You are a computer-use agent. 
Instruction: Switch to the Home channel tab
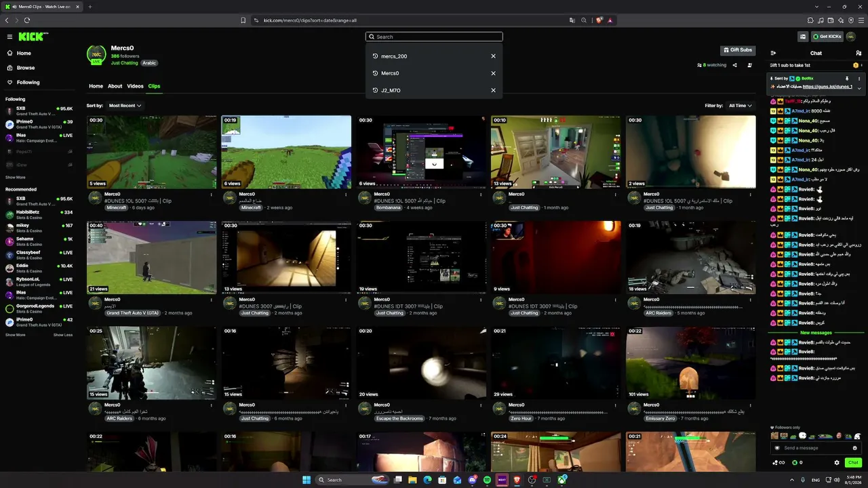96,86
